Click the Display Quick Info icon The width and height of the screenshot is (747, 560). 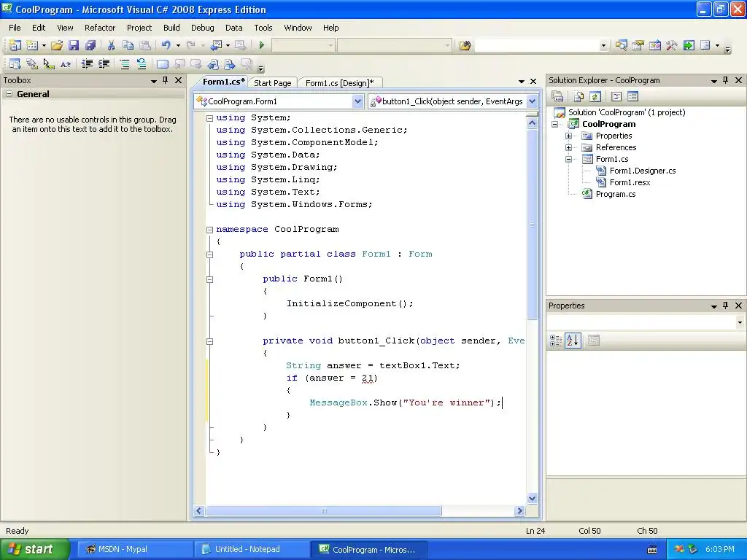click(49, 64)
